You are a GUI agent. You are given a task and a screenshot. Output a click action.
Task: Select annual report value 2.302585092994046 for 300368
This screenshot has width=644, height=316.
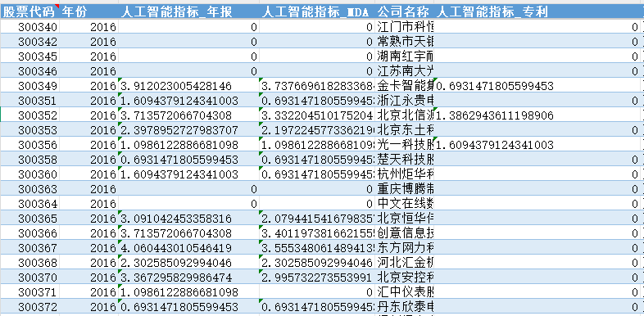189,262
